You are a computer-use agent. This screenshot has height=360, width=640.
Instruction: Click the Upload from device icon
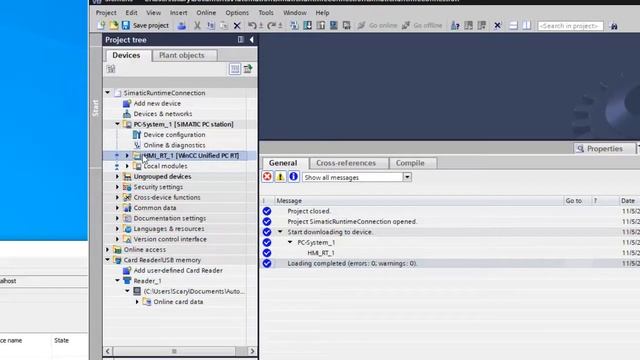[320, 26]
